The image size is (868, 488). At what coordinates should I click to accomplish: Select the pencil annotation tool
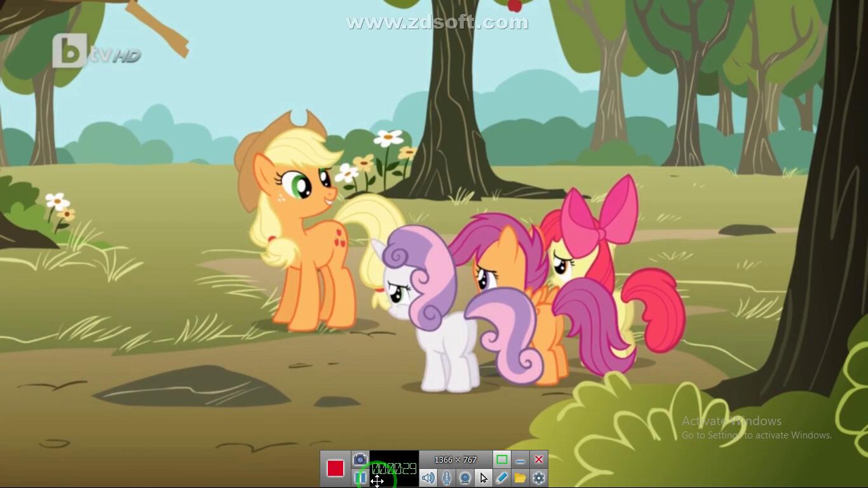(x=502, y=478)
